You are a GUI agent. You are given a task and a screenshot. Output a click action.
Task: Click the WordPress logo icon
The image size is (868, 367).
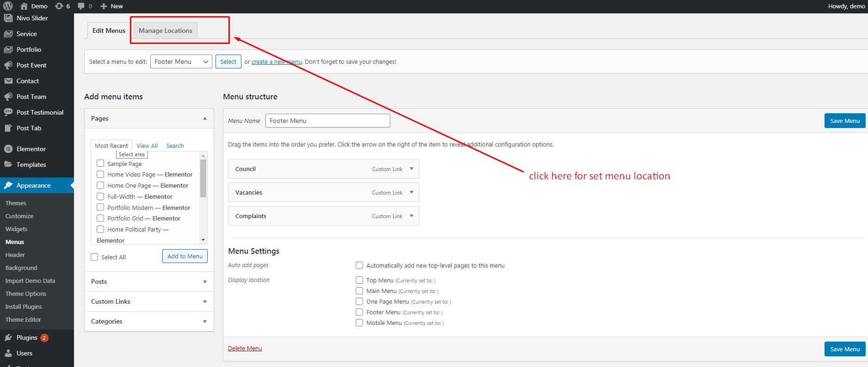click(8, 6)
